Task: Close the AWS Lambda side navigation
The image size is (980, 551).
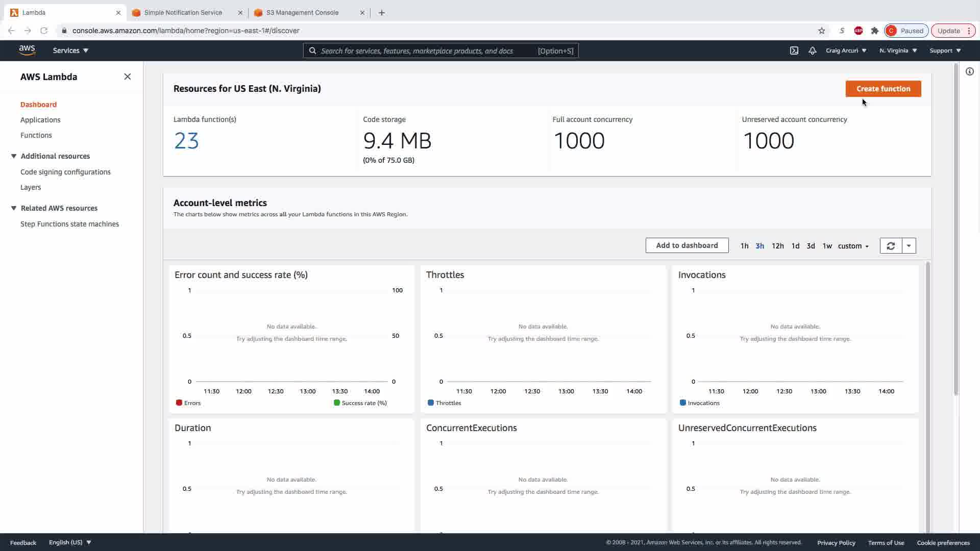Action: pos(128,77)
